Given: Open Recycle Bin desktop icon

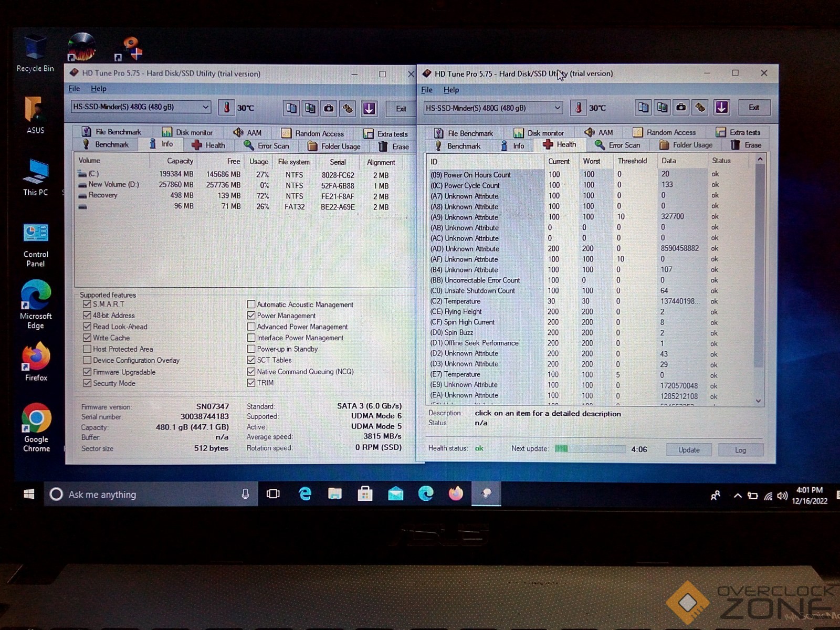Looking at the screenshot, I should click(x=35, y=53).
